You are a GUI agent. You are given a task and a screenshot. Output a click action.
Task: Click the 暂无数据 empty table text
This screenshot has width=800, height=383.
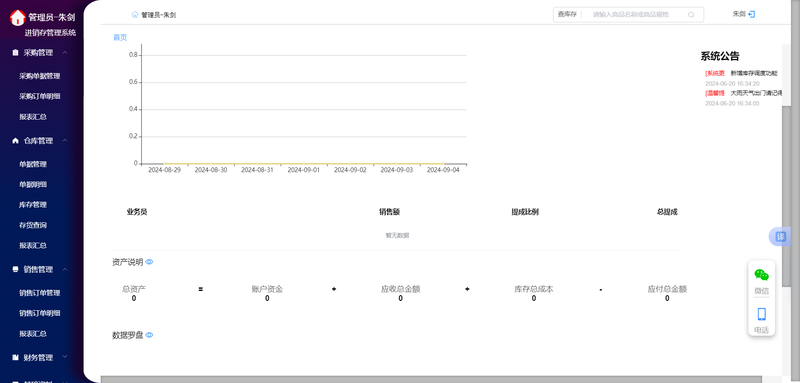tap(397, 236)
